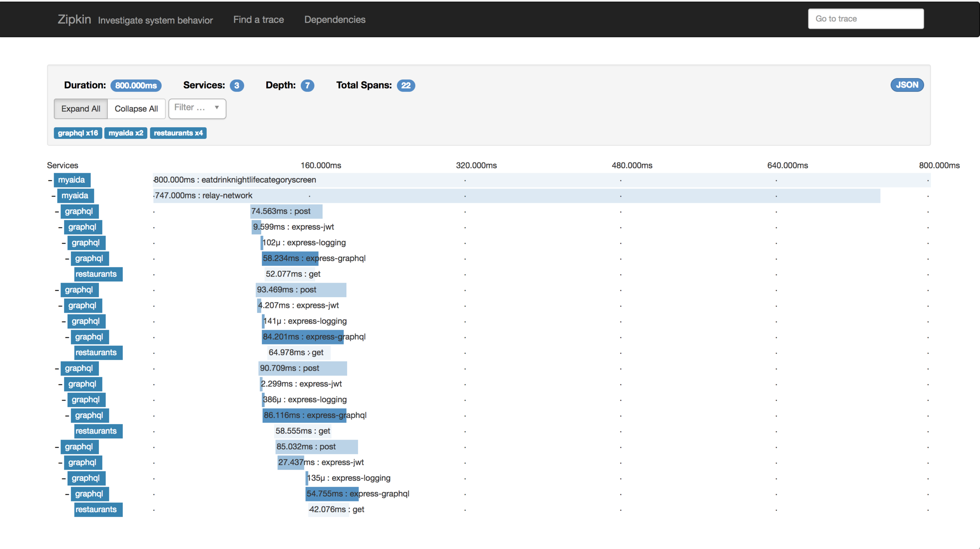Image resolution: width=980 pixels, height=549 pixels.
Task: Open the 800.000ms eatdrinknightlifecategoryscreen span
Action: (x=235, y=180)
